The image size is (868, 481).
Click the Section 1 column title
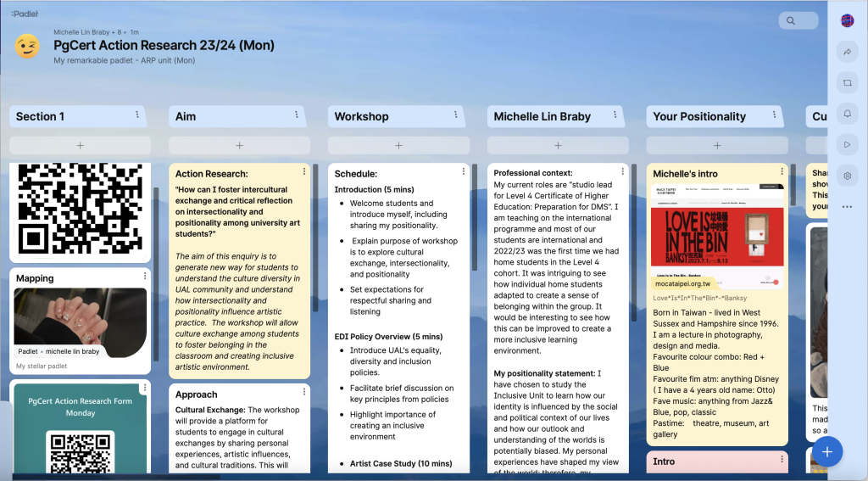40,116
